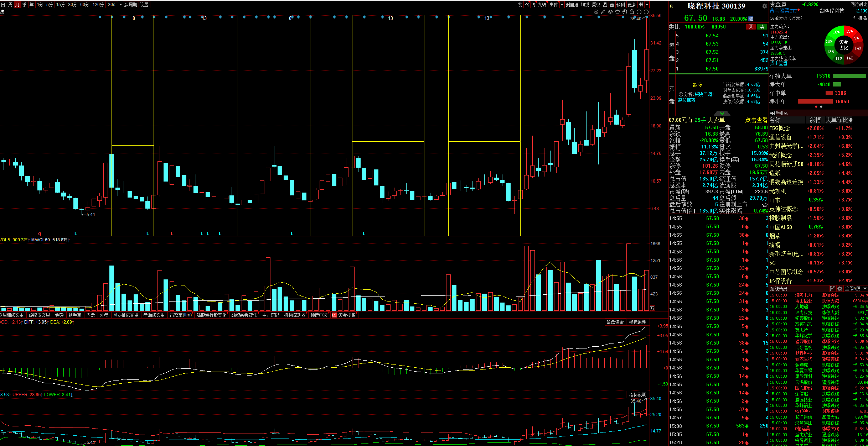Expand the 全部A股 dropdown
This screenshot has width=868, height=446.
[x=865, y=288]
